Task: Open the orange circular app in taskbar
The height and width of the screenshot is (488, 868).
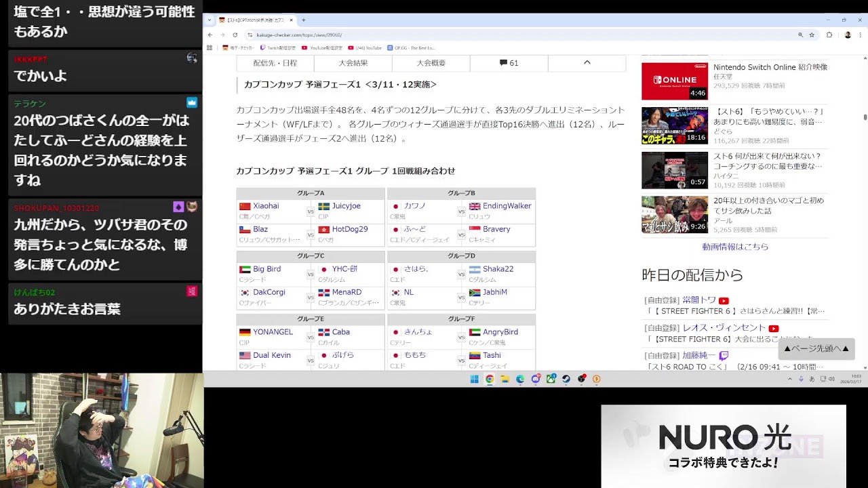Action: point(597,379)
